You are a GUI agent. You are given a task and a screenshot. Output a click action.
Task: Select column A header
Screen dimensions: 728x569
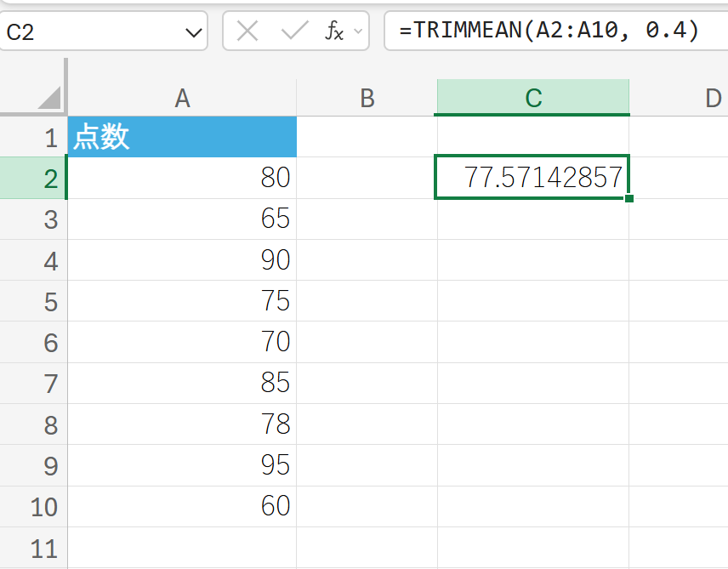pos(182,99)
